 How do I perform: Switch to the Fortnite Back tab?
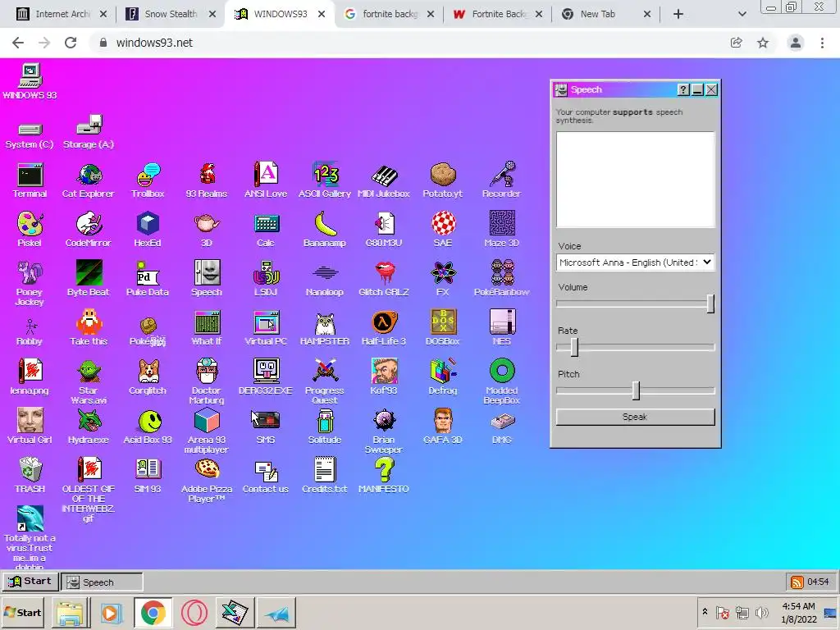click(x=498, y=14)
